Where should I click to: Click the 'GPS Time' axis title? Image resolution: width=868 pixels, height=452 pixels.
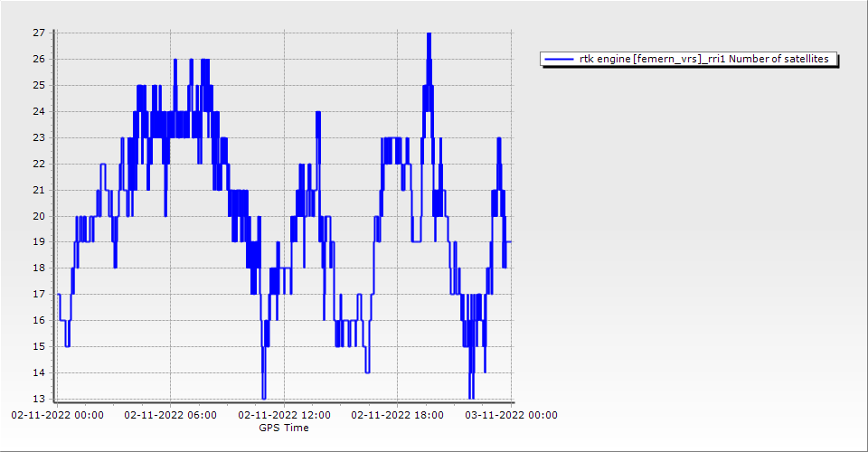283,428
